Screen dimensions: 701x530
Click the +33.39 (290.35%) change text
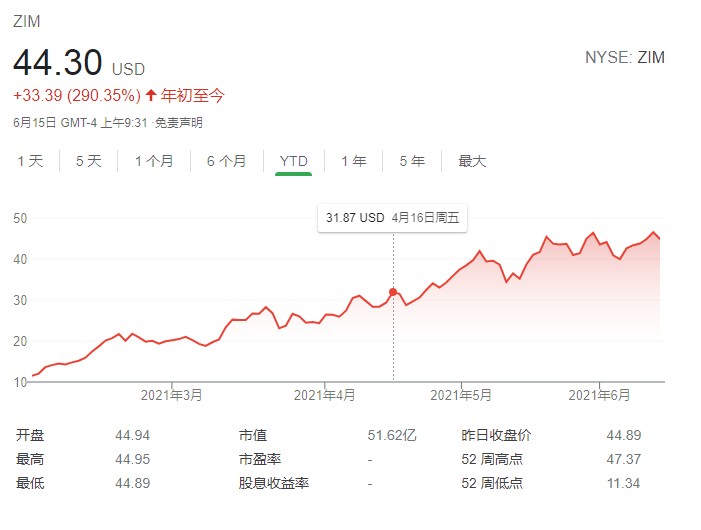tap(77, 95)
